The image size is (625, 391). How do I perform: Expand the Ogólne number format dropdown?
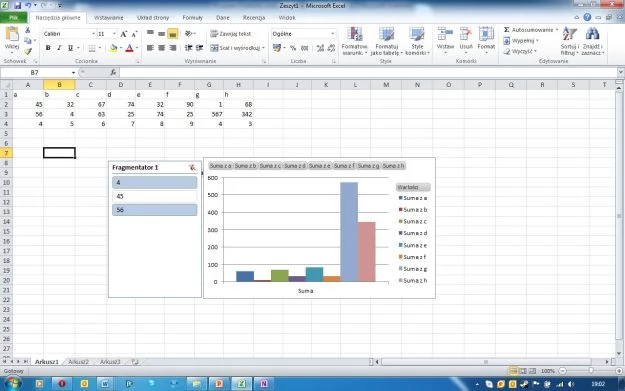pyautogui.click(x=332, y=34)
